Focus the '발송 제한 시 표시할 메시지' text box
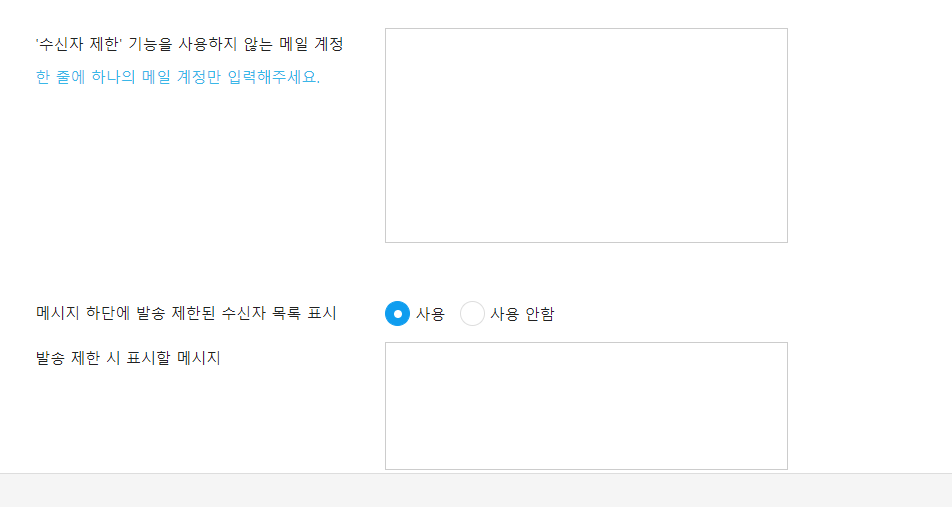Image resolution: width=952 pixels, height=507 pixels. pos(586,405)
